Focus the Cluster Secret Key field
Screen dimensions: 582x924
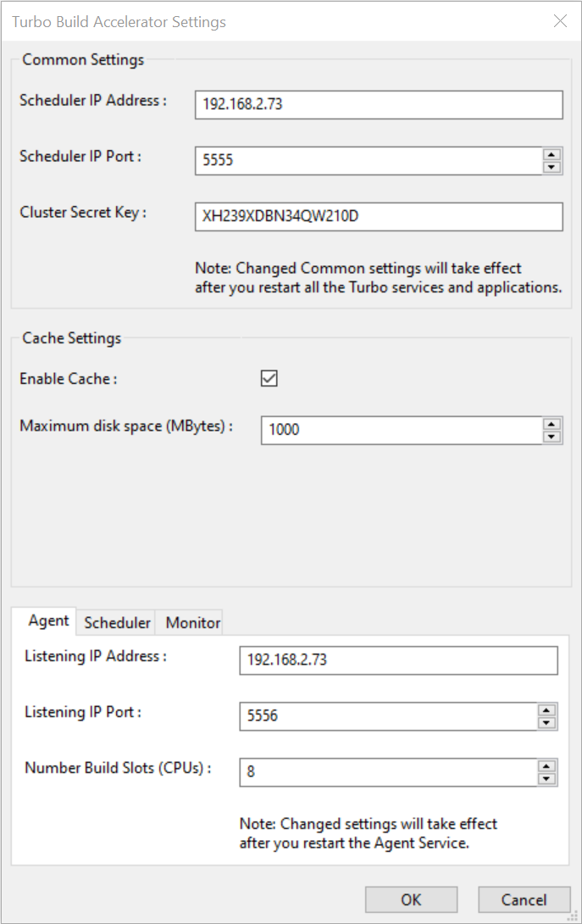(378, 216)
